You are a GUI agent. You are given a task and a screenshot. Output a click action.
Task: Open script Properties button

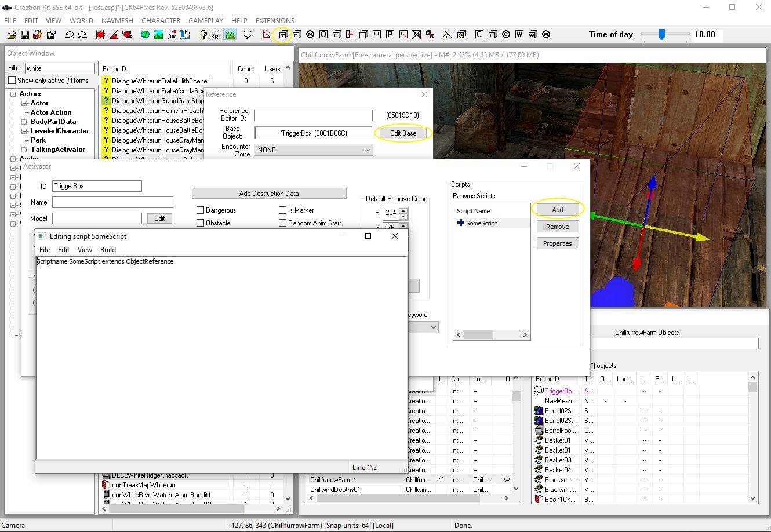558,243
